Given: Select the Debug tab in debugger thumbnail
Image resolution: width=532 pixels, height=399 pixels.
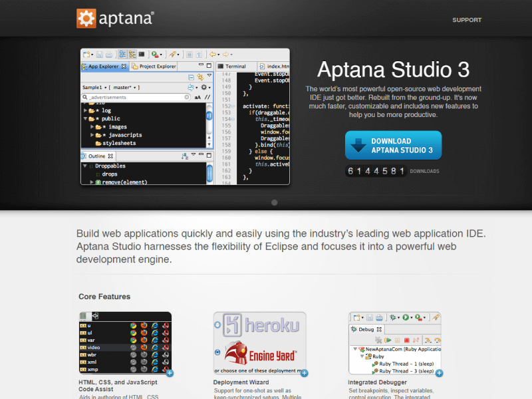Looking at the screenshot, I should click(x=366, y=329).
